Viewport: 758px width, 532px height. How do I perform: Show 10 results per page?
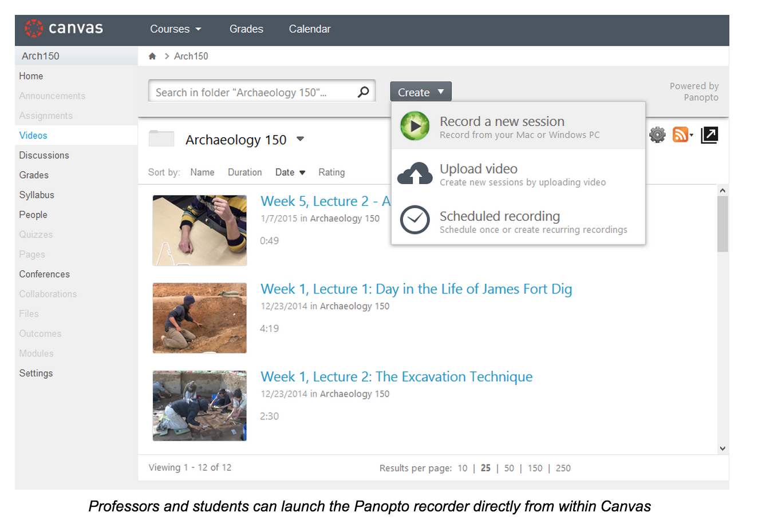463,468
